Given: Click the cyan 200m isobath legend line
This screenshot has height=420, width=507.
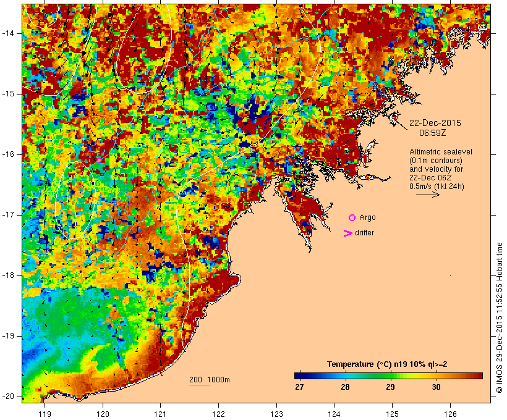Looking at the screenshot, I should pyautogui.click(x=200, y=385).
